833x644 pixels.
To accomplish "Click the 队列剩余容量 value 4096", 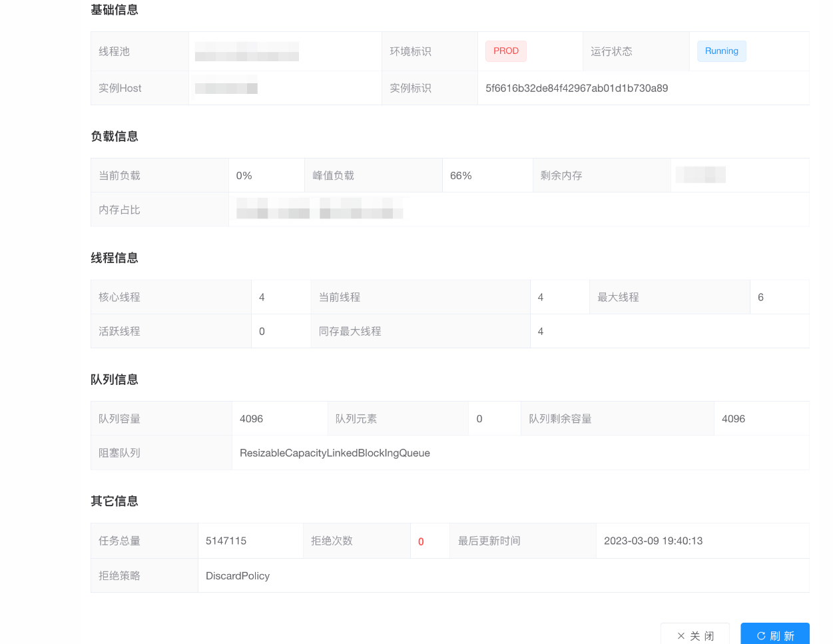I will tap(733, 419).
